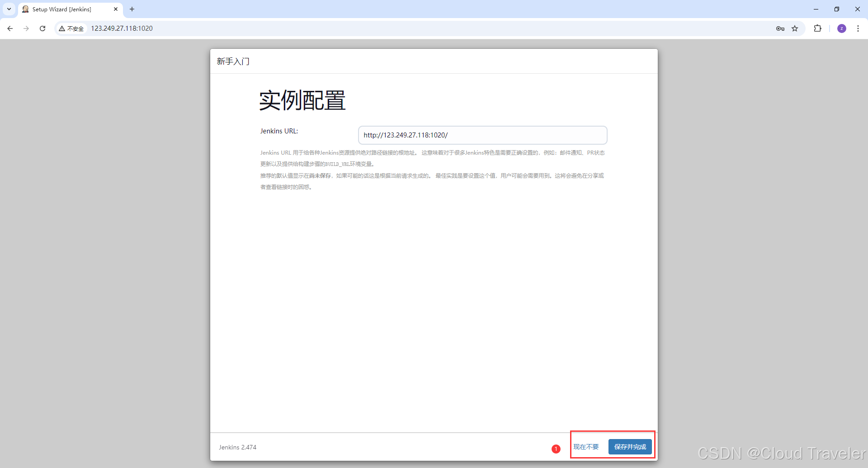868x468 pixels.
Task: Open a new browser tab
Action: 132,9
